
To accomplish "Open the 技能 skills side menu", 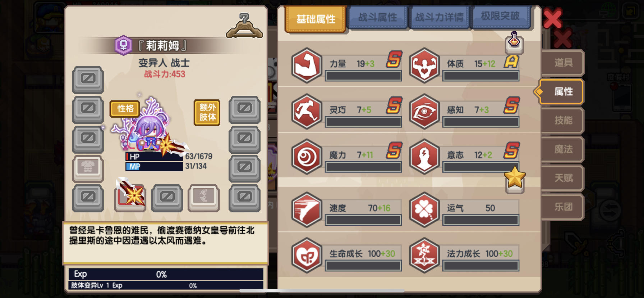I will point(562,120).
